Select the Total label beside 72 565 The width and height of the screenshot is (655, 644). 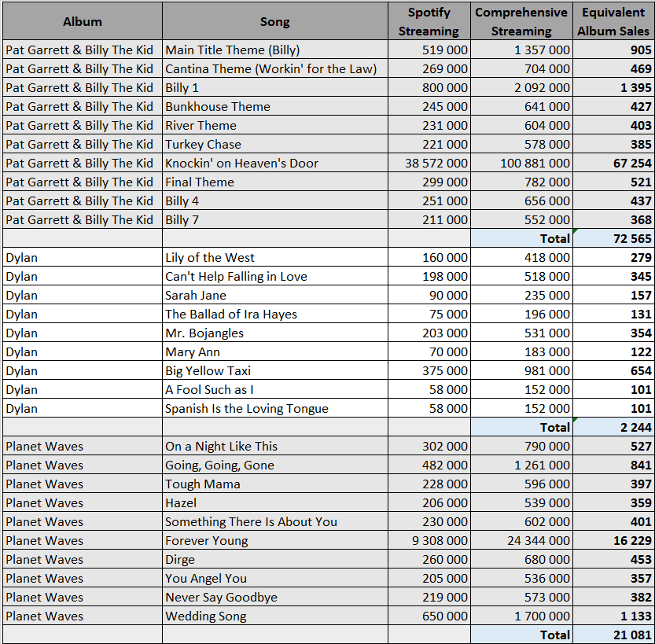tap(555, 239)
